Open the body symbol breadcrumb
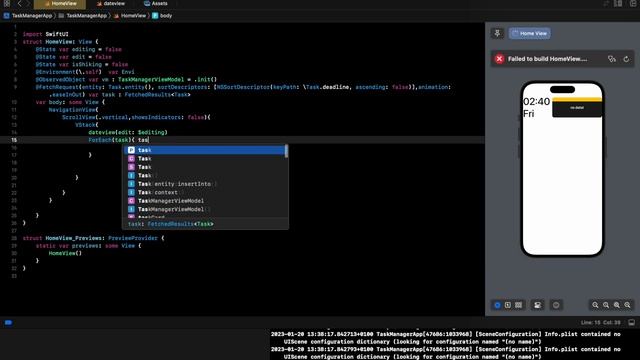 point(162,16)
